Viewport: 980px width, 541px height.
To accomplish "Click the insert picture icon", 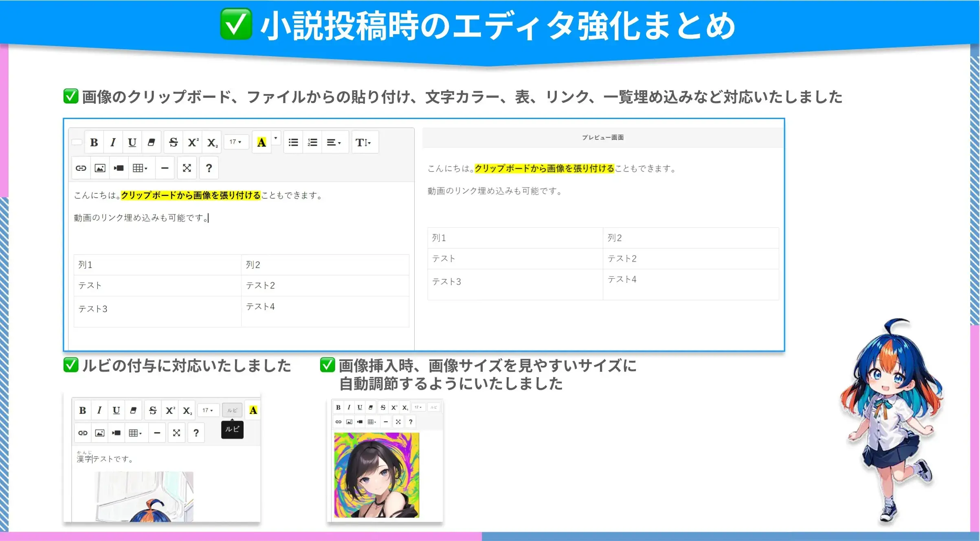I will pyautogui.click(x=100, y=168).
